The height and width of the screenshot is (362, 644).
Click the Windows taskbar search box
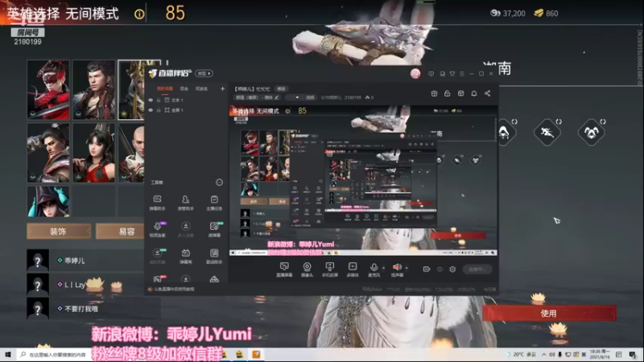52,355
